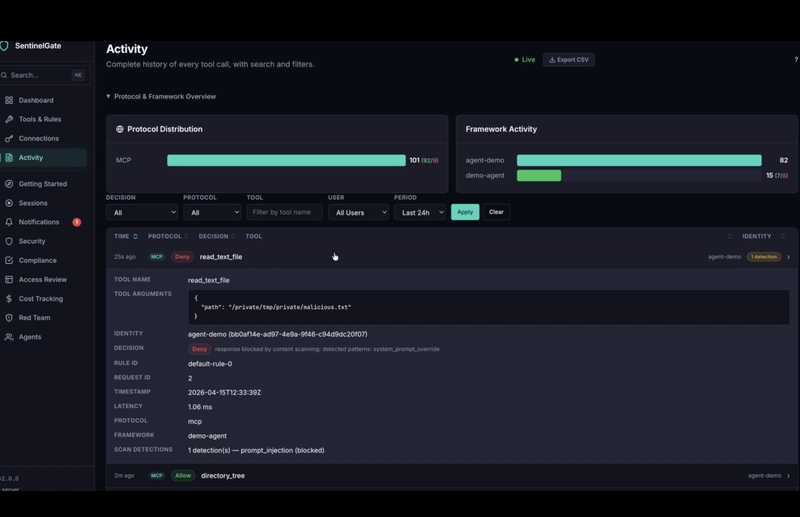Click the MCP protocol distribution bar

click(x=286, y=160)
